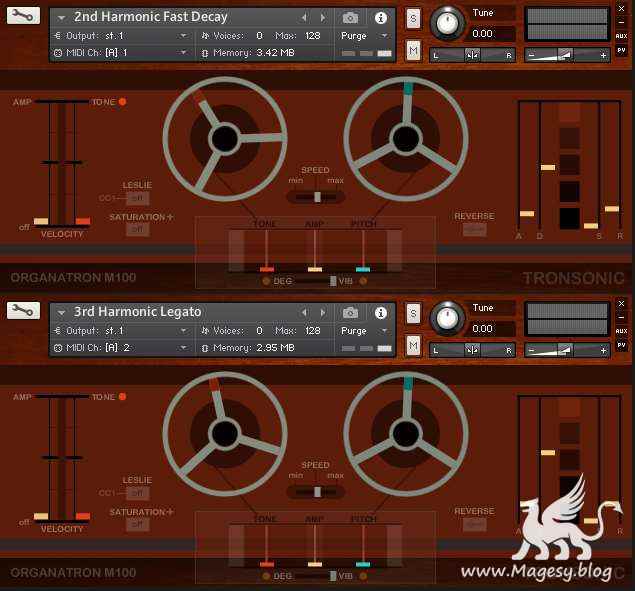Click AUX button on 3rd Harmonic Legato
Viewport: 635px width, 591px height.
pyautogui.click(x=621, y=330)
